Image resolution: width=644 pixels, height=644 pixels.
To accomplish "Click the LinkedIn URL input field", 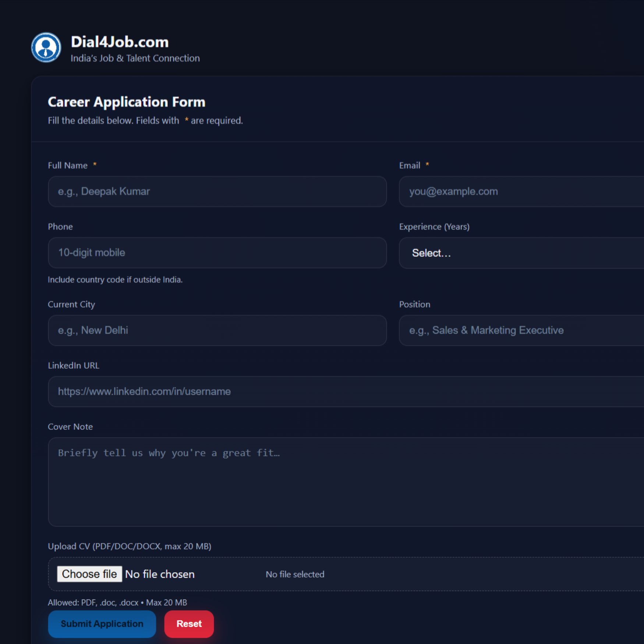I will pos(346,392).
